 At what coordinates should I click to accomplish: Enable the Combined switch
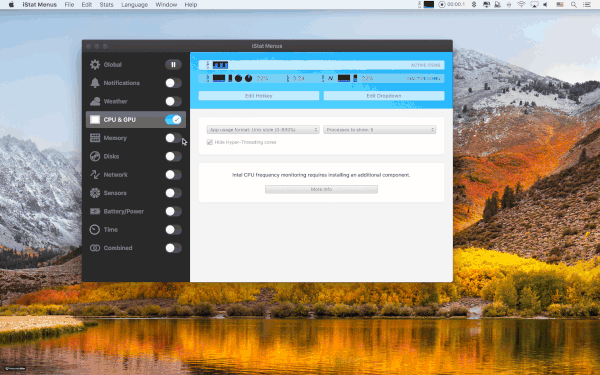click(173, 248)
